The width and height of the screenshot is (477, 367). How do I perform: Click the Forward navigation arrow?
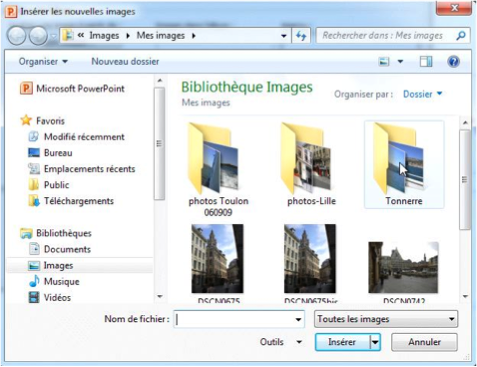[x=38, y=36]
